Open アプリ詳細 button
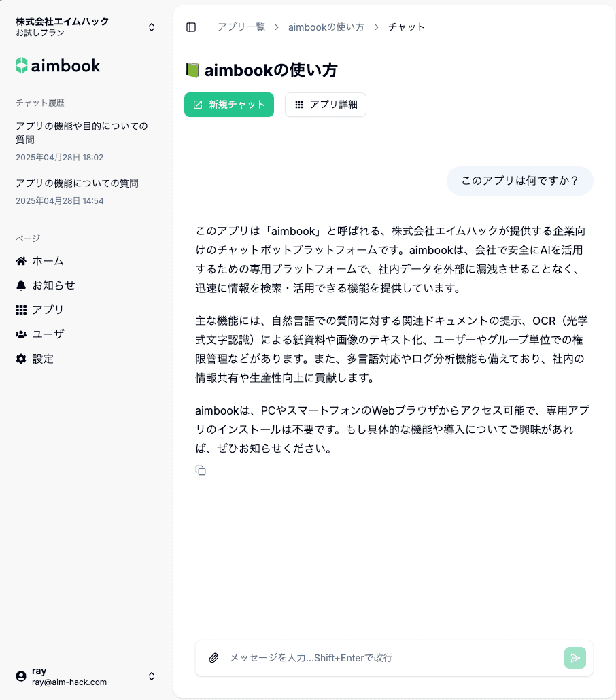This screenshot has height=700, width=616. [326, 105]
